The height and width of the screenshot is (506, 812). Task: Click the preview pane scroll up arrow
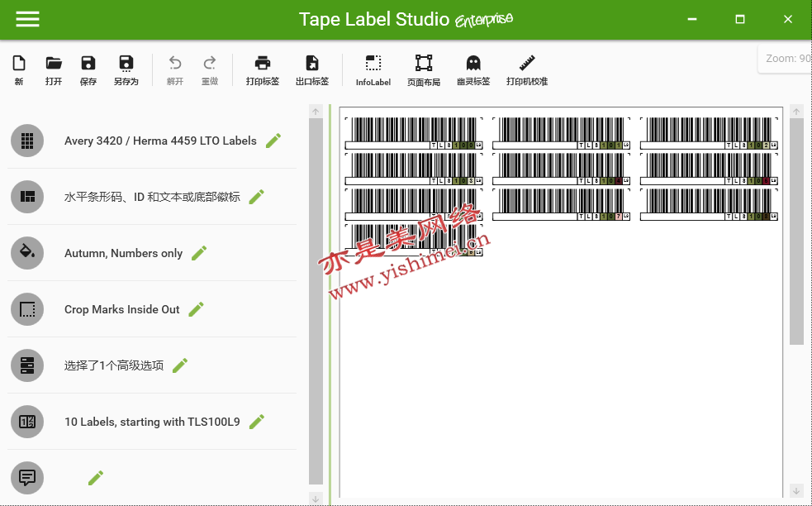(796, 112)
